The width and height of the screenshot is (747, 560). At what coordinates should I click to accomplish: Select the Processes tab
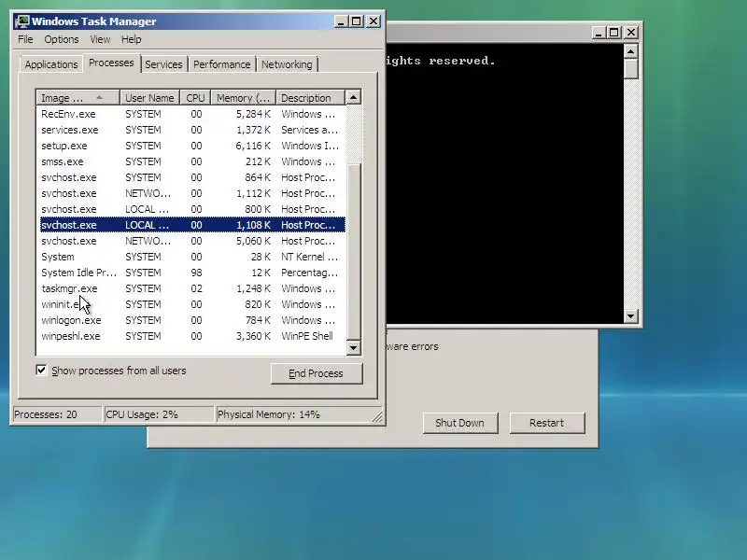tap(111, 63)
